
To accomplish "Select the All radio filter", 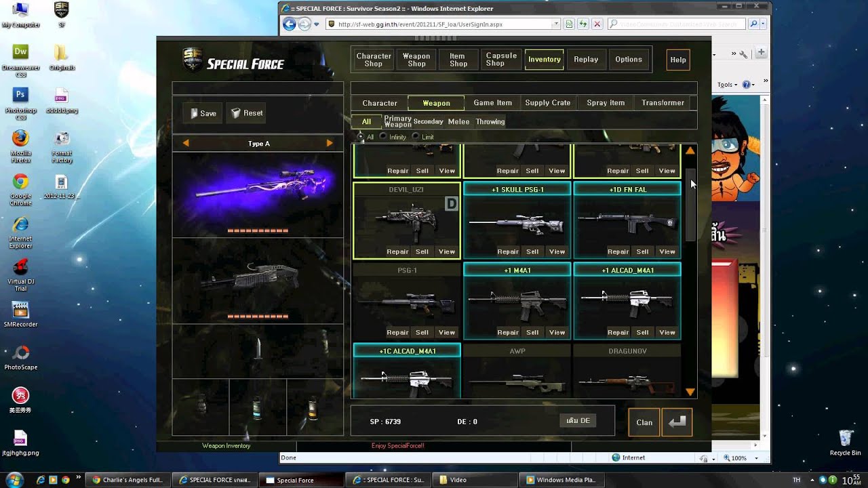I will pyautogui.click(x=360, y=137).
